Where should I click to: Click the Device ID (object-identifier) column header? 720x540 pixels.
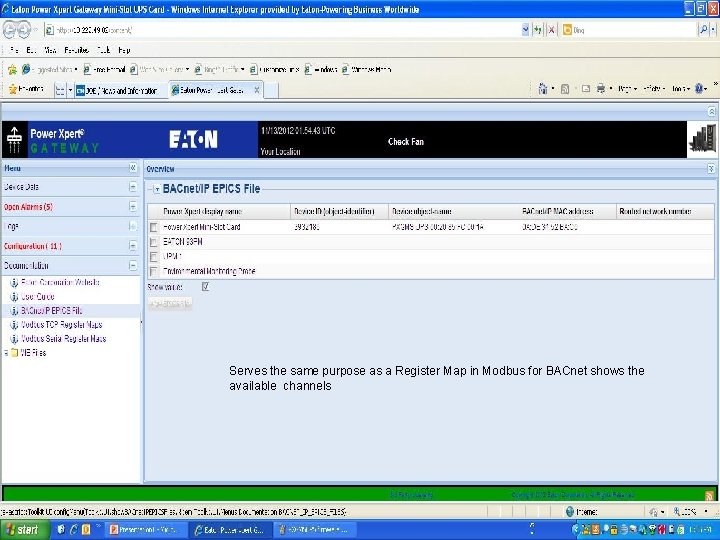point(339,212)
